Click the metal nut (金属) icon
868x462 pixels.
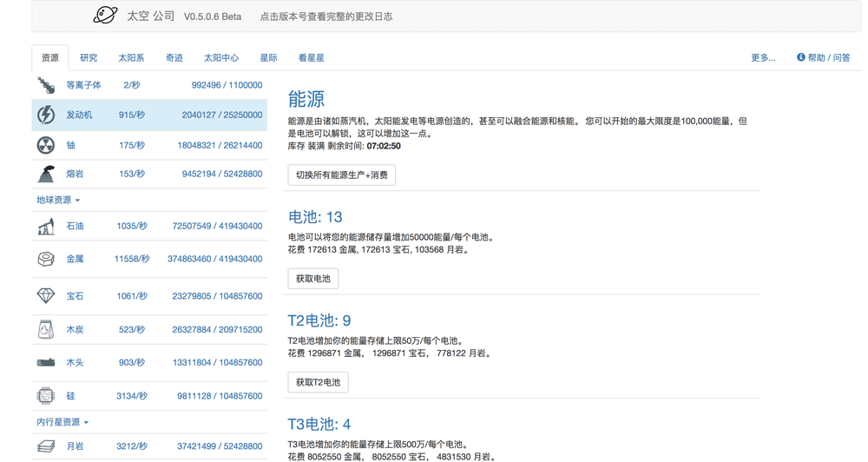pos(46,259)
